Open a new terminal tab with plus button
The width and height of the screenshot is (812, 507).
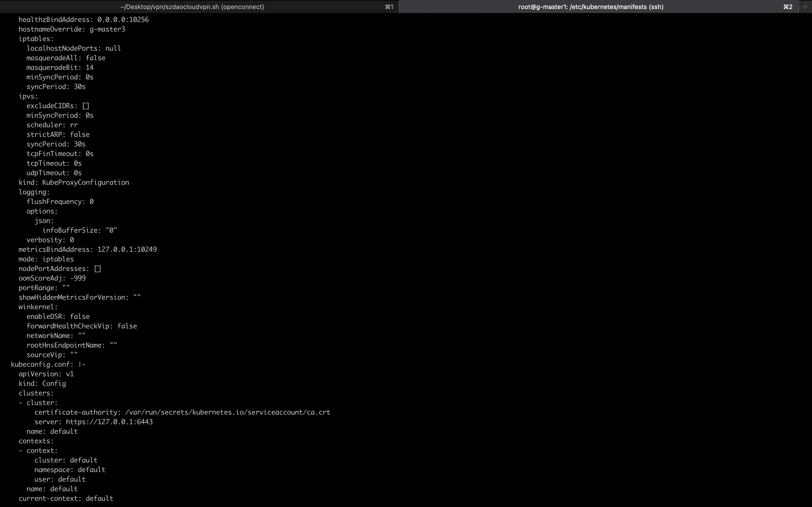805,7
